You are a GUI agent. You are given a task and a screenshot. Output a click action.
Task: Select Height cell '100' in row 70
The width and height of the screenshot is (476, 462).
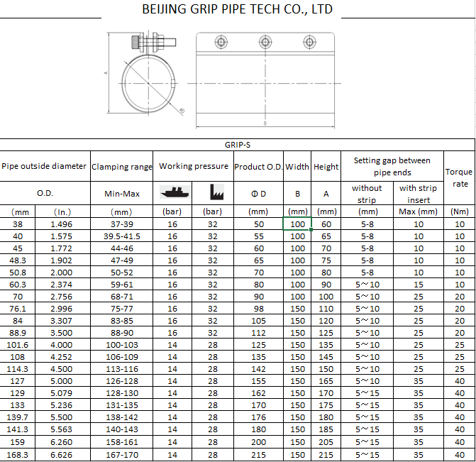click(x=326, y=297)
